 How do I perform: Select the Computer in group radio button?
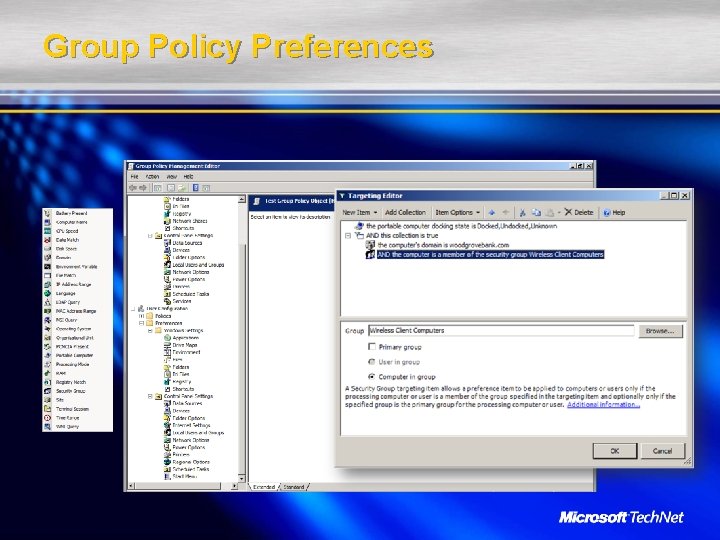(372, 377)
